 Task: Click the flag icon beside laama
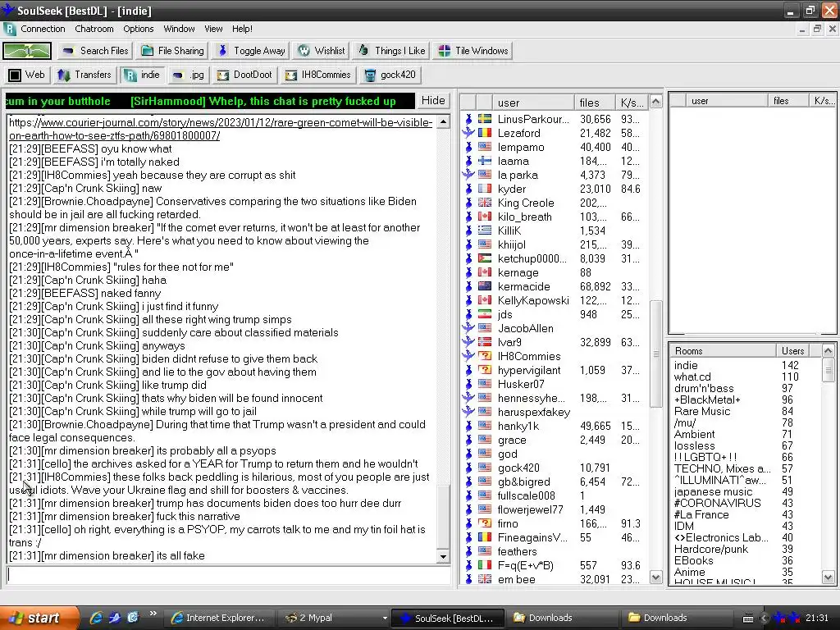pos(484,161)
